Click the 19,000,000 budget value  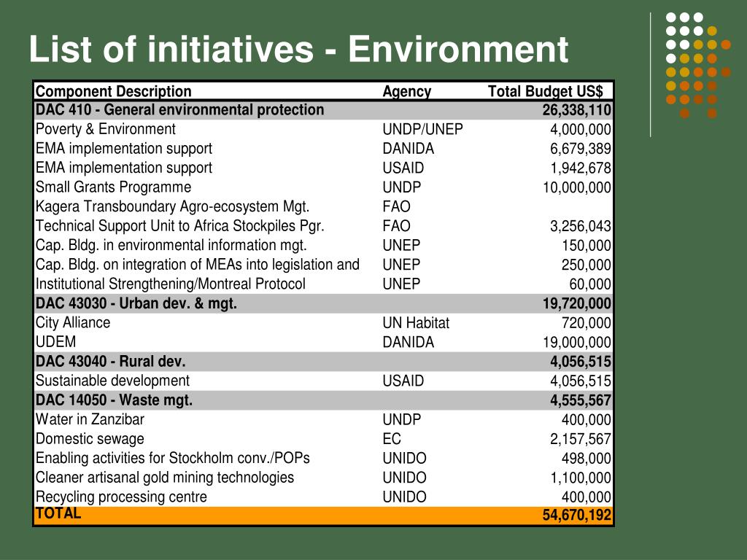[x=576, y=343]
